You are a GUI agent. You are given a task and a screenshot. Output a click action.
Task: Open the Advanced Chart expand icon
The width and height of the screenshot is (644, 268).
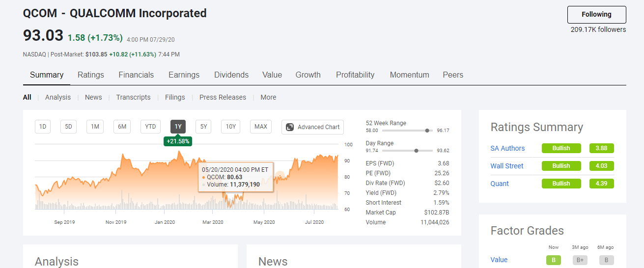pyautogui.click(x=290, y=127)
